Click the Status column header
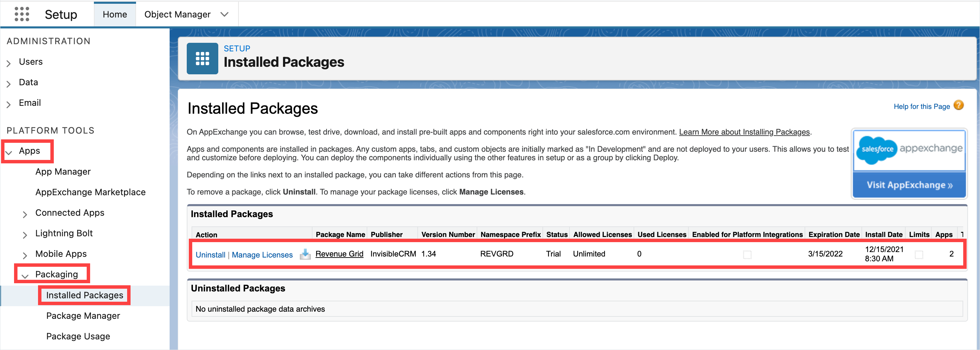 pyautogui.click(x=556, y=234)
